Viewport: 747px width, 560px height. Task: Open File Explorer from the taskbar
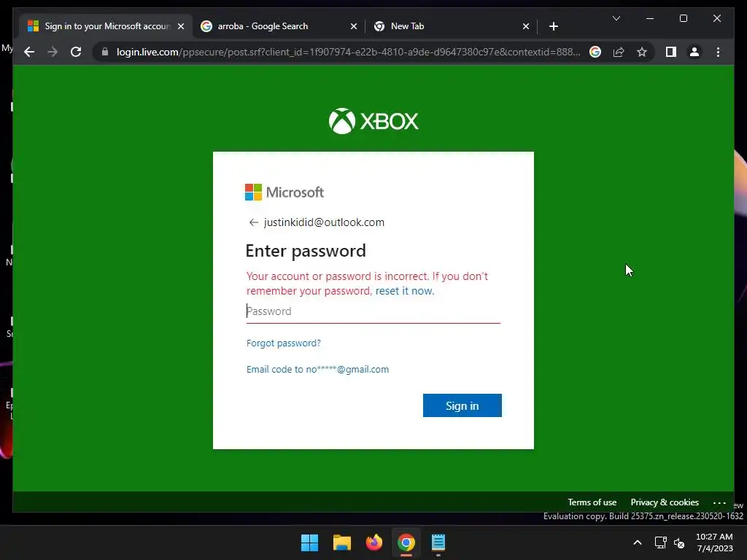point(341,542)
